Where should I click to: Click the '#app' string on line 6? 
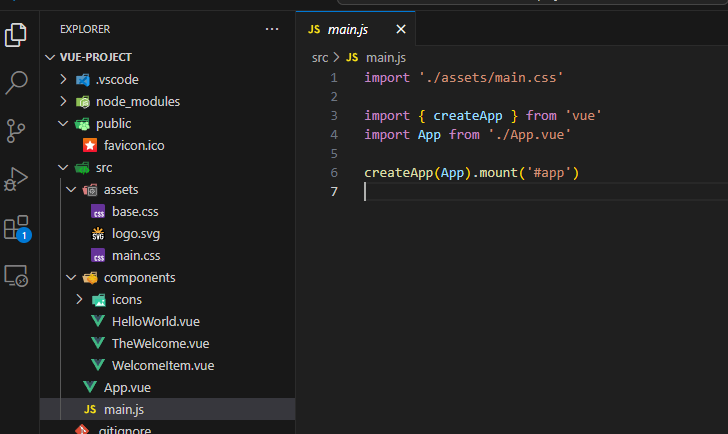[x=548, y=173]
